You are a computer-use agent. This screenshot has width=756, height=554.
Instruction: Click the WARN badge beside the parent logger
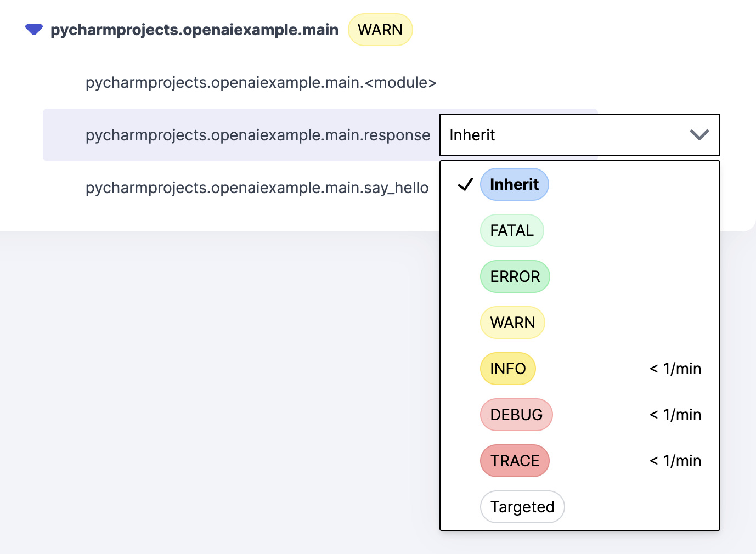pos(380,30)
